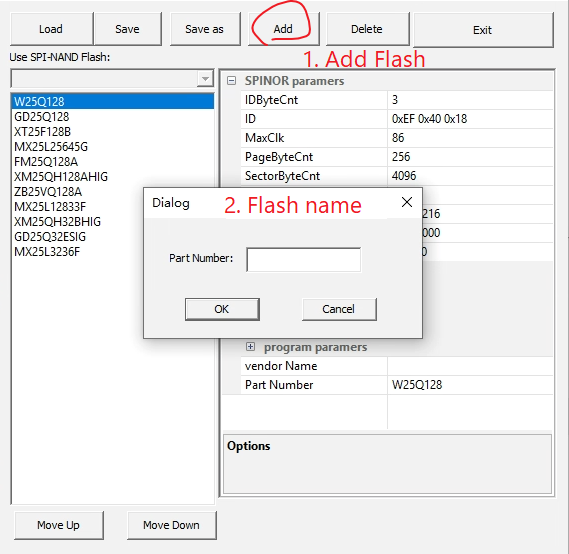Click the Part Number input in dialog
Viewport: 569px width, 554px height.
(303, 259)
